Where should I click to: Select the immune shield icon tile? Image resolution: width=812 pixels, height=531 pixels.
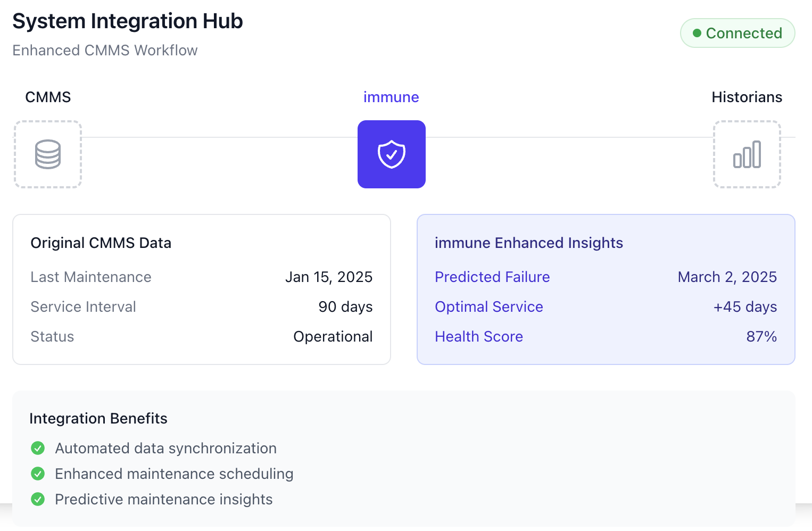(x=392, y=154)
